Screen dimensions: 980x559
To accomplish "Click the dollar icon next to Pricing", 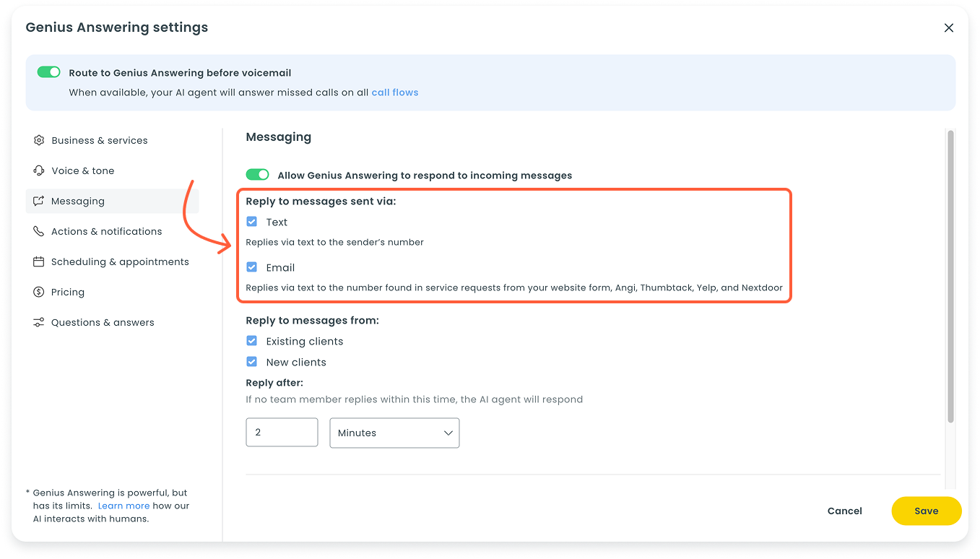I will point(39,292).
